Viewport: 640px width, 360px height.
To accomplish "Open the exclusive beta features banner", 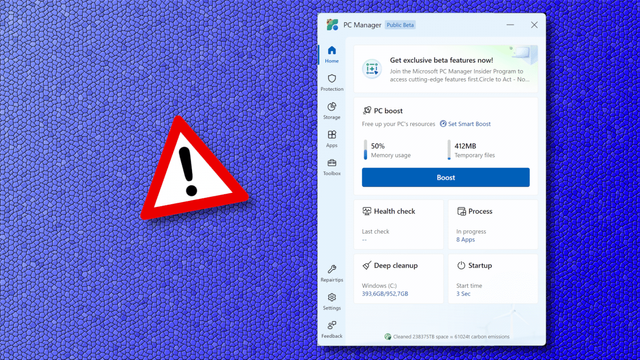I will coord(446,69).
